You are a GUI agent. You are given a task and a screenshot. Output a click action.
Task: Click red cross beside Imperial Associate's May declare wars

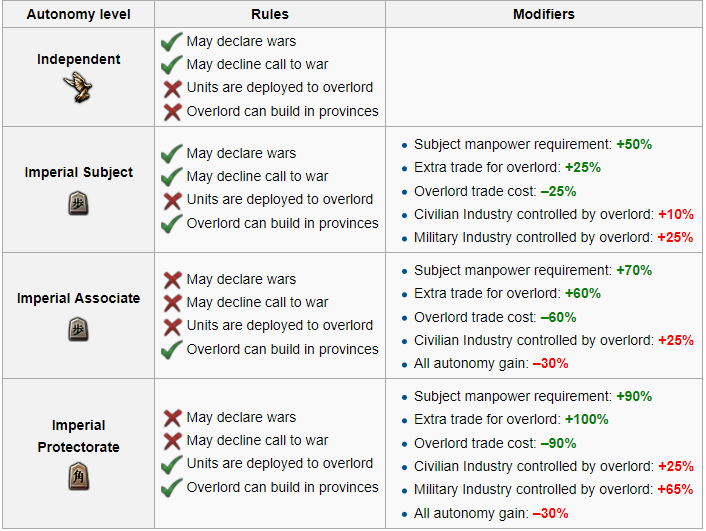tap(171, 279)
